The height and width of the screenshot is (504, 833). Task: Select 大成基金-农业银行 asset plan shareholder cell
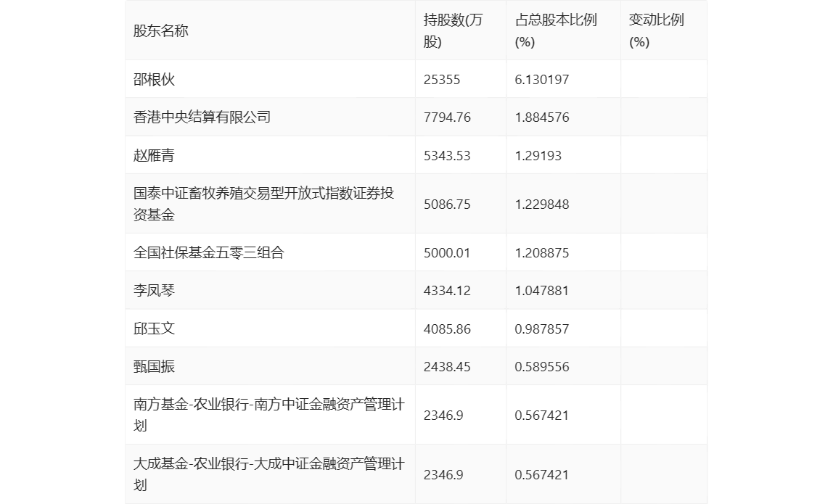coord(268,474)
